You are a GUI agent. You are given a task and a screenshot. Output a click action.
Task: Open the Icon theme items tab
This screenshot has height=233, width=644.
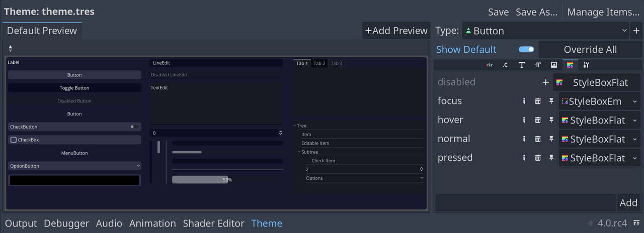pos(554,65)
